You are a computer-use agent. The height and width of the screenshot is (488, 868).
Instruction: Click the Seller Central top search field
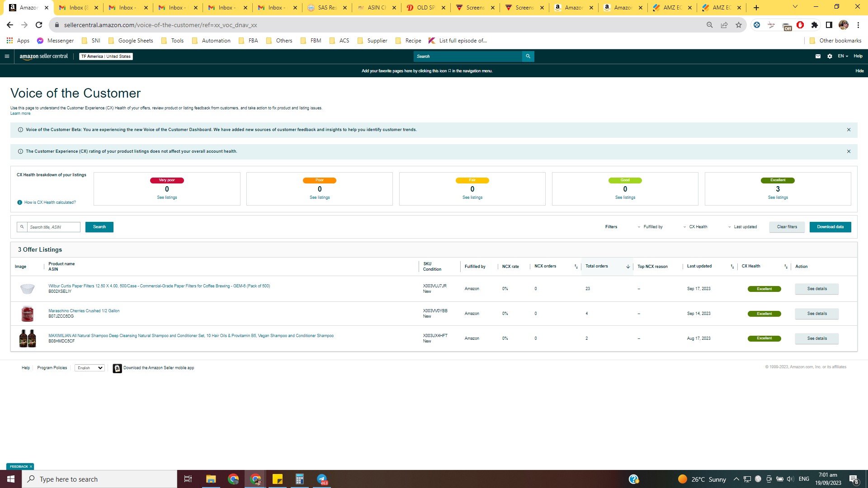point(468,56)
